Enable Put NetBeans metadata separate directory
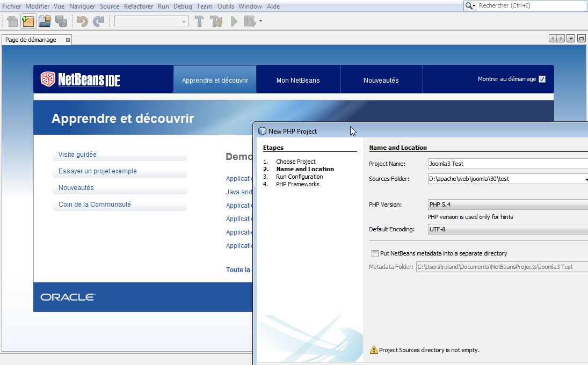The height and width of the screenshot is (365, 588). tap(375, 254)
